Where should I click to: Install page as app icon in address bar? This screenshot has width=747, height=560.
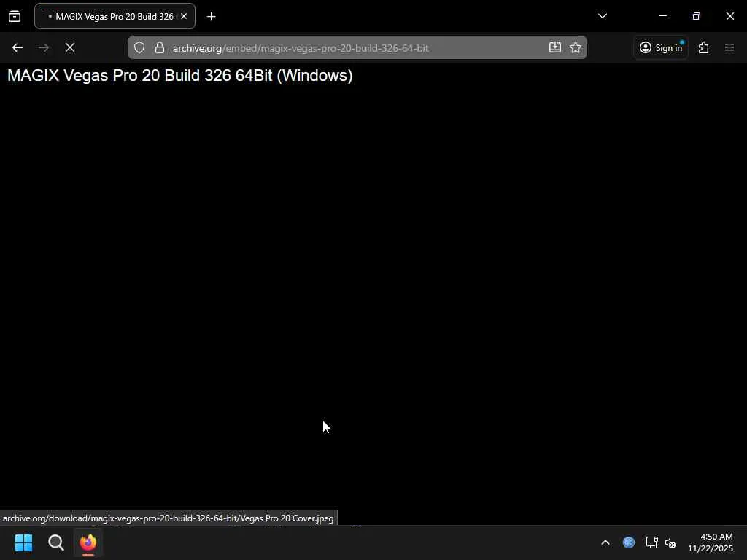pyautogui.click(x=554, y=47)
